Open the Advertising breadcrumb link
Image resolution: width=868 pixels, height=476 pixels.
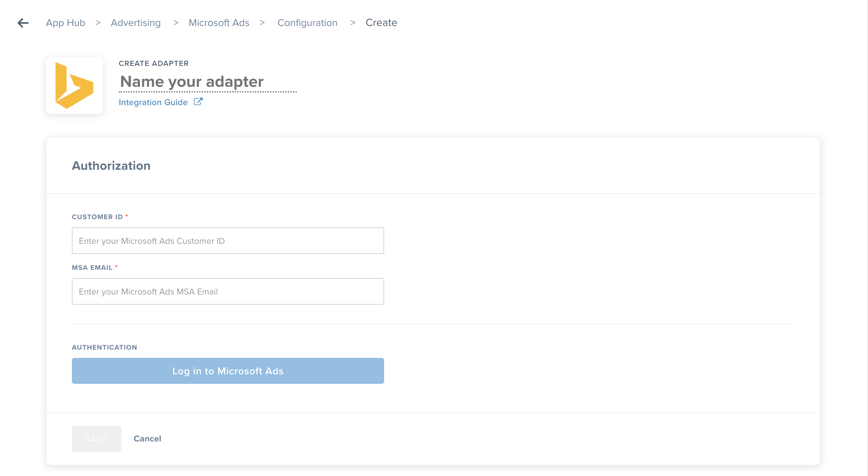136,22
